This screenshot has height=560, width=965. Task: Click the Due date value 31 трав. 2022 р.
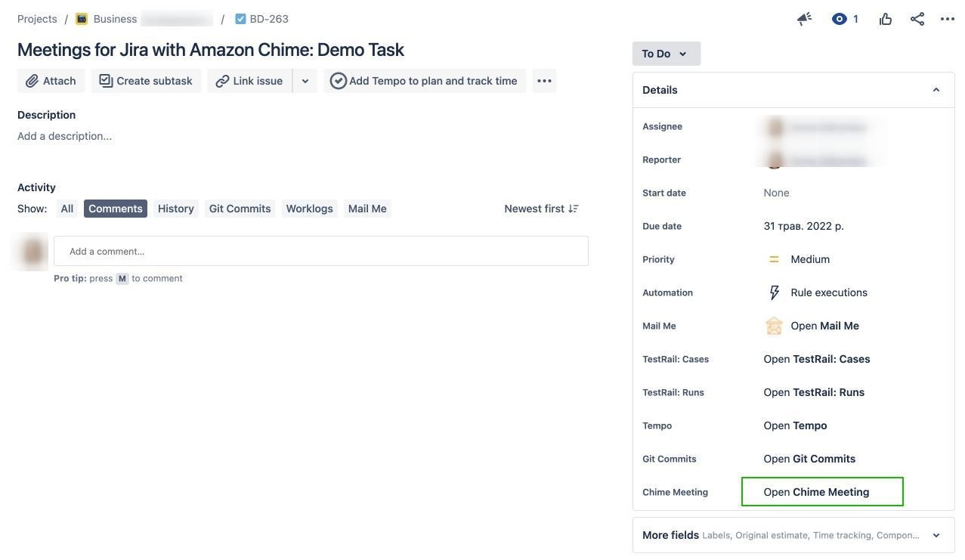click(803, 226)
